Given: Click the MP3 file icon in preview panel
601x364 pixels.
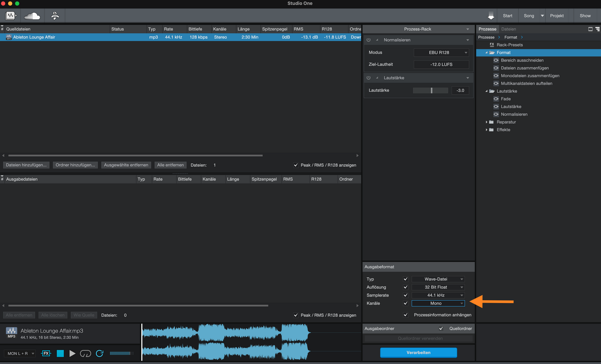Looking at the screenshot, I should 11,333.
